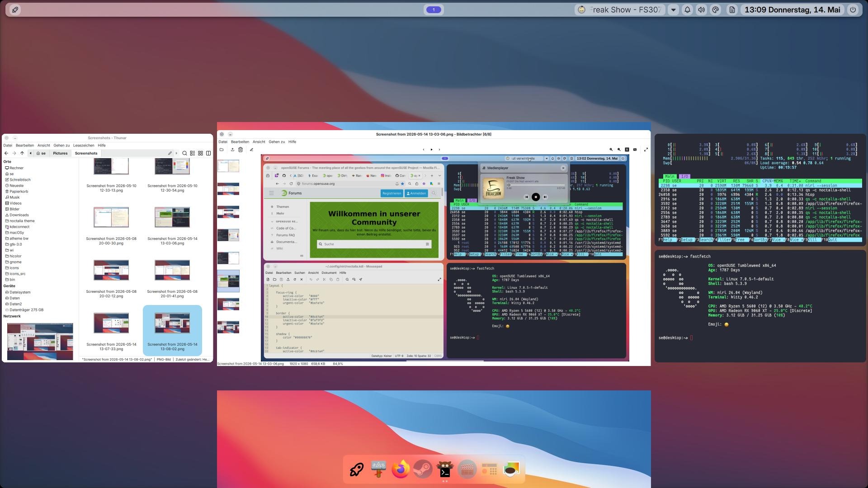This screenshot has width=868, height=488.
Task: Open the volume control in top panel
Action: point(702,9)
